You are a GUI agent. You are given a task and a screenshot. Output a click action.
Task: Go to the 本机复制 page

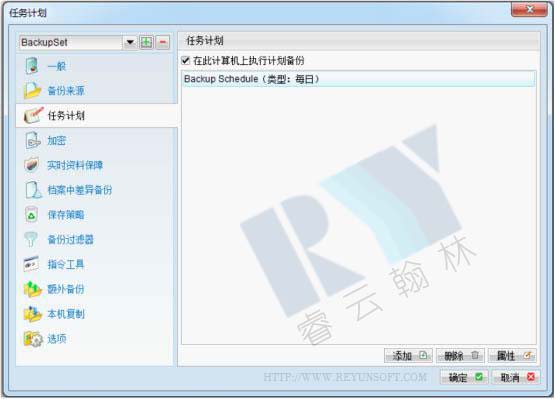(x=66, y=314)
